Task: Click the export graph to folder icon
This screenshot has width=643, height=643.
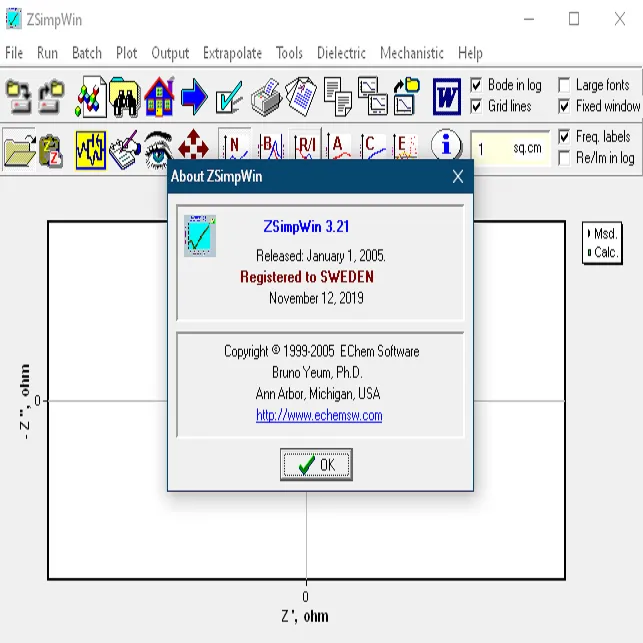Action: click(x=406, y=97)
